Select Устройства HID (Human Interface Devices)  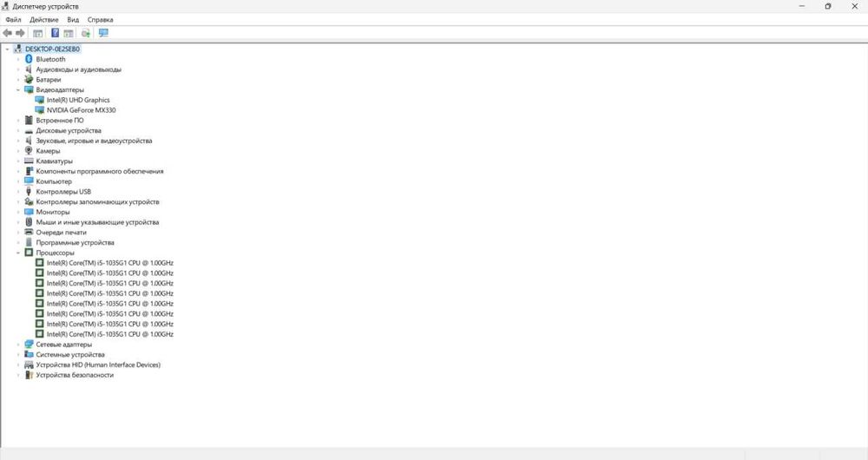pos(98,365)
